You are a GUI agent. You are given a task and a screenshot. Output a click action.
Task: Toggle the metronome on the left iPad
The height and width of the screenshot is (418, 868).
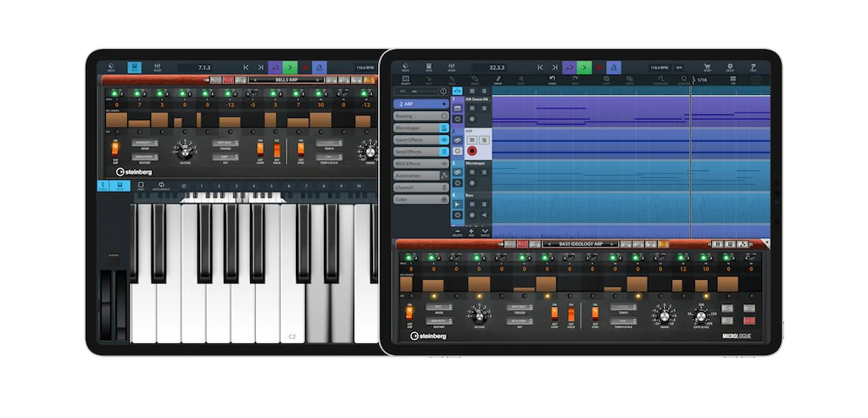click(320, 68)
